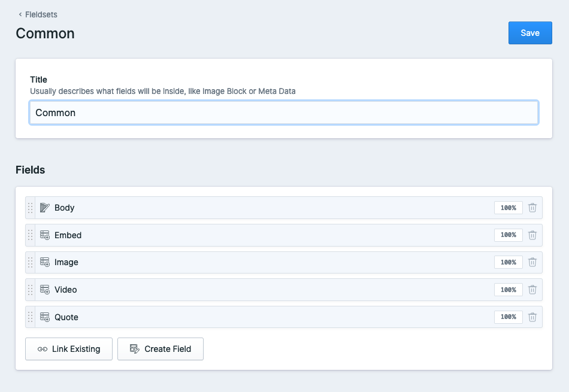569x392 pixels.
Task: Remove the Image field via trash icon
Action: coord(532,262)
